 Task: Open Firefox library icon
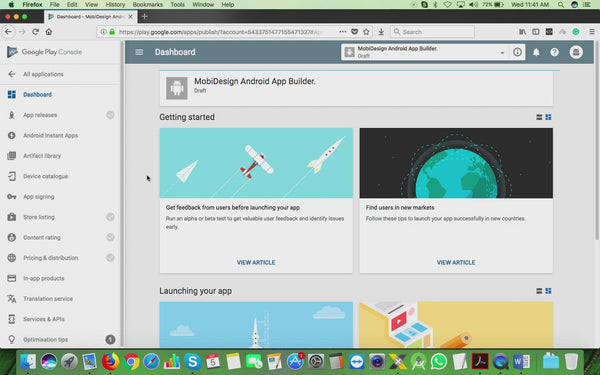[522, 32]
